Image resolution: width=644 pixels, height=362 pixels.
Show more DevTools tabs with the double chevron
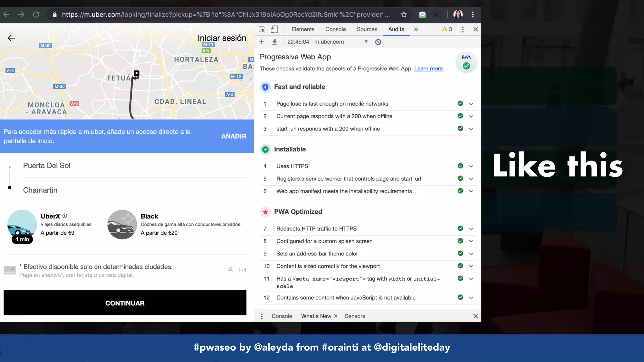[416, 29]
